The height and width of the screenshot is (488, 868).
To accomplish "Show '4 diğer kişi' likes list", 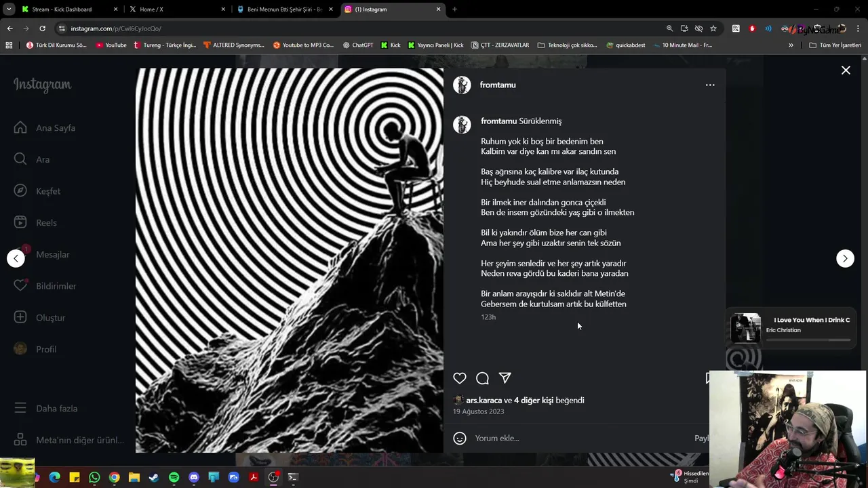I will point(534,400).
